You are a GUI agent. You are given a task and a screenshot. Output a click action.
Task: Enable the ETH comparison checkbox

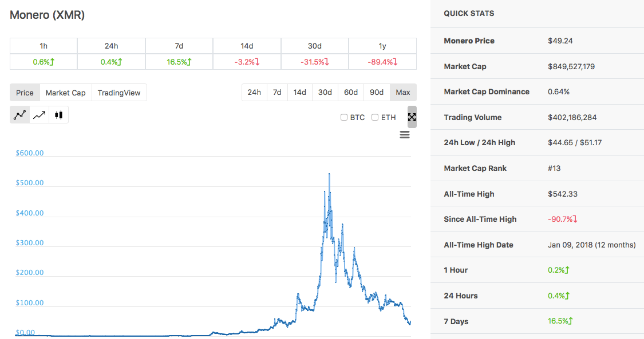(x=375, y=117)
